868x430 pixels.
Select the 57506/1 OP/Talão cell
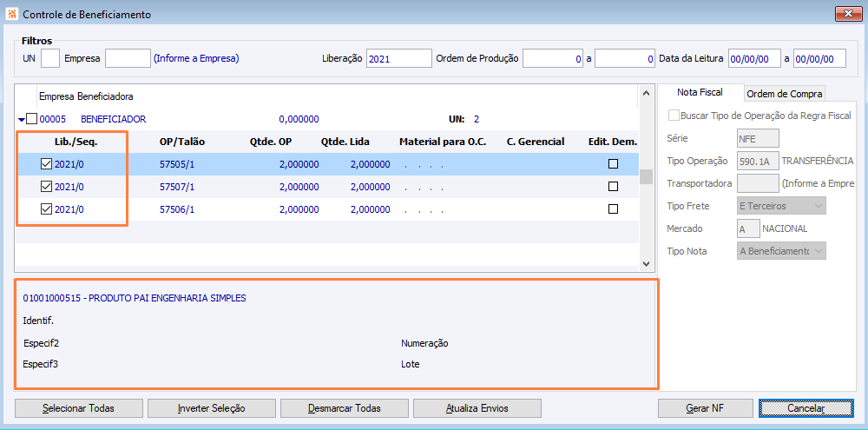177,210
